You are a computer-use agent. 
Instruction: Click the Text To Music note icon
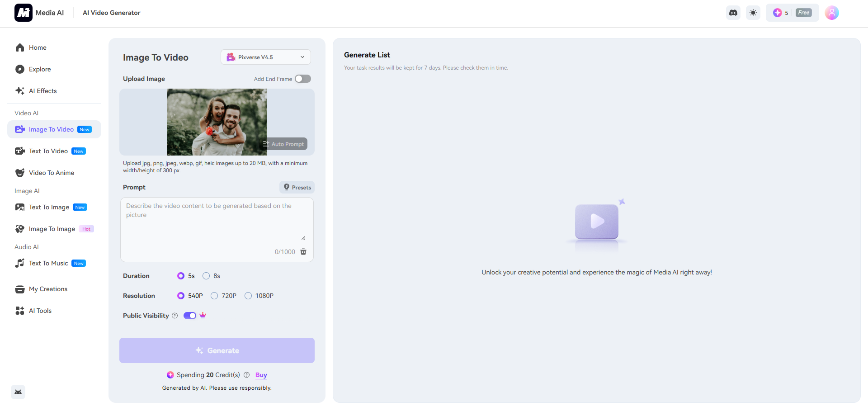(20, 263)
